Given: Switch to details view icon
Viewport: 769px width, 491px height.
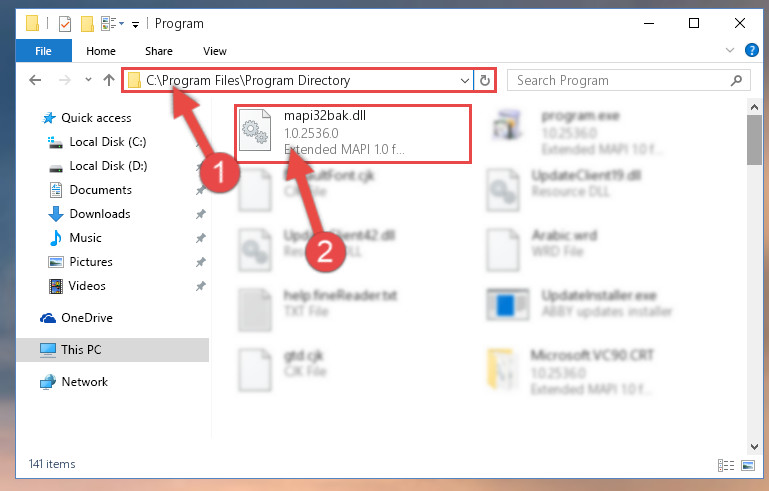Looking at the screenshot, I should click(x=725, y=465).
